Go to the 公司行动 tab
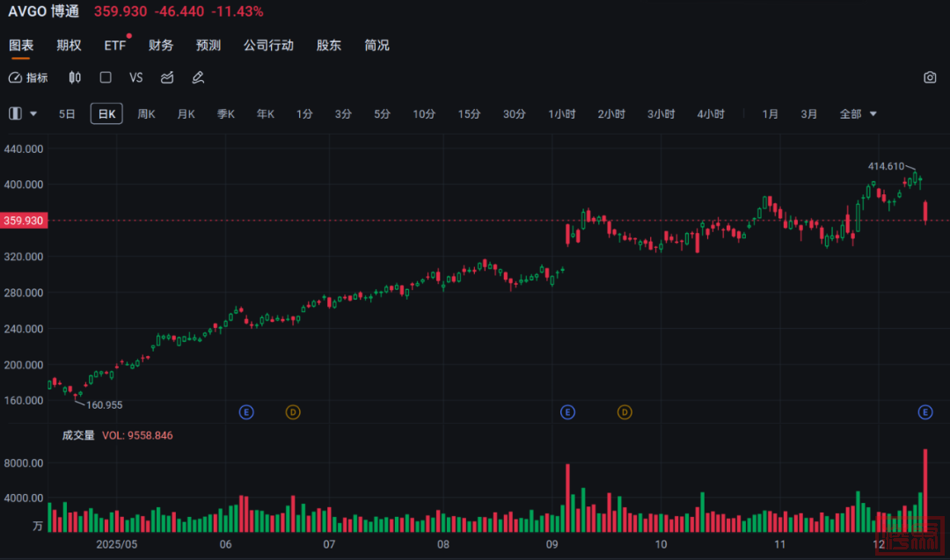Screen dimensions: 950x560 tap(268, 45)
